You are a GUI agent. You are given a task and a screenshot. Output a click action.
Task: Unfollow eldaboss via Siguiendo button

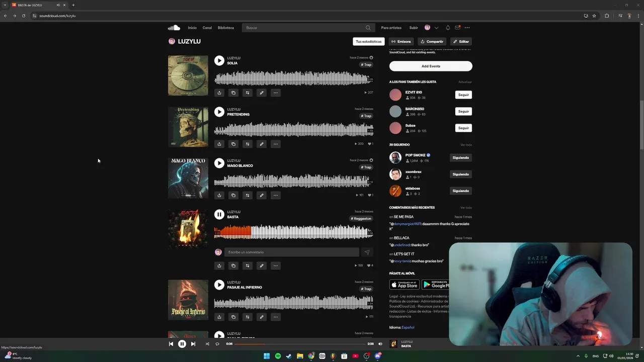460,191
